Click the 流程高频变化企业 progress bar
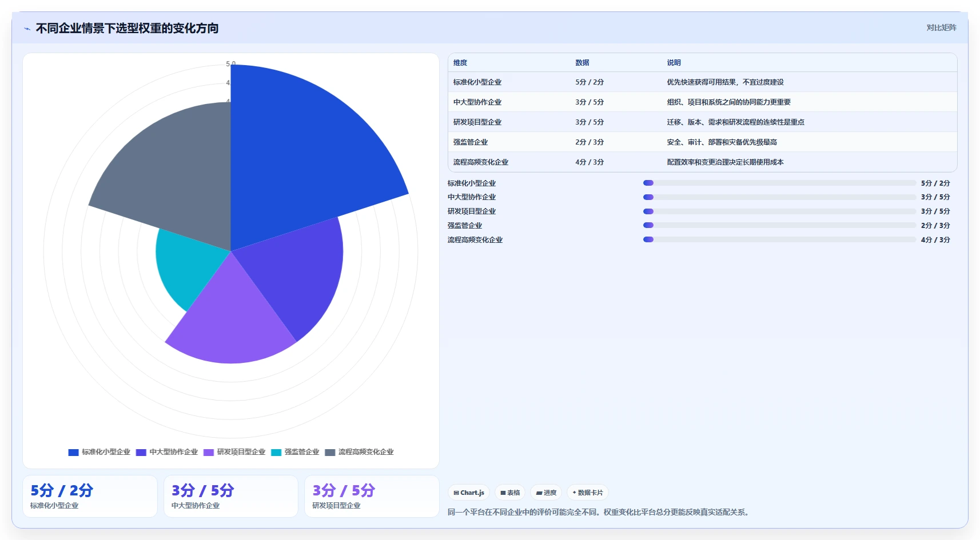 pos(779,239)
